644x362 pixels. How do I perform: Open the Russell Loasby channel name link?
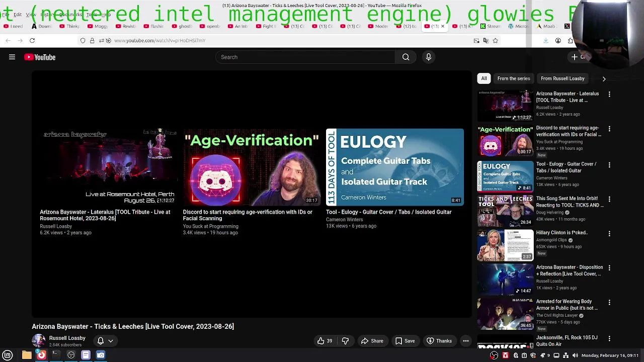click(67, 338)
